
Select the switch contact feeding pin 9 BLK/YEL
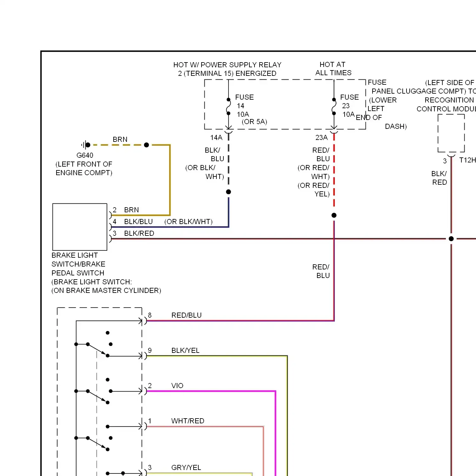[x=108, y=356]
